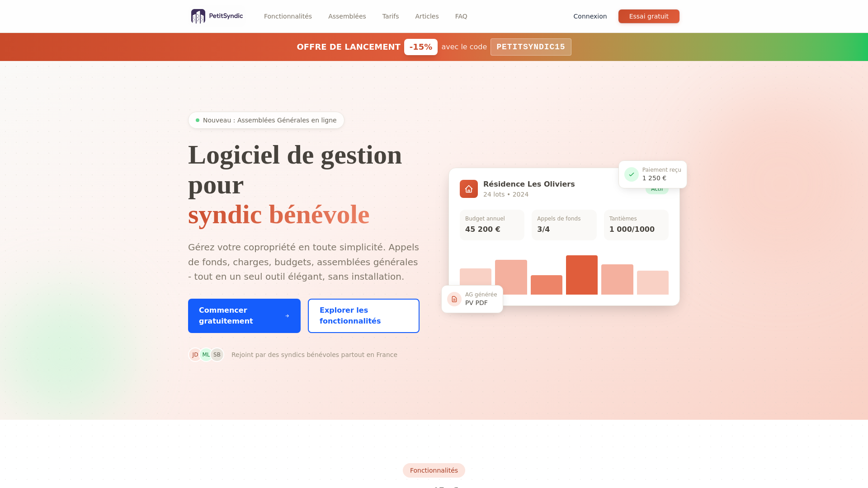Viewport: 868px width, 488px height.
Task: Click the Résidence Les Oliviers title
Action: point(529,184)
